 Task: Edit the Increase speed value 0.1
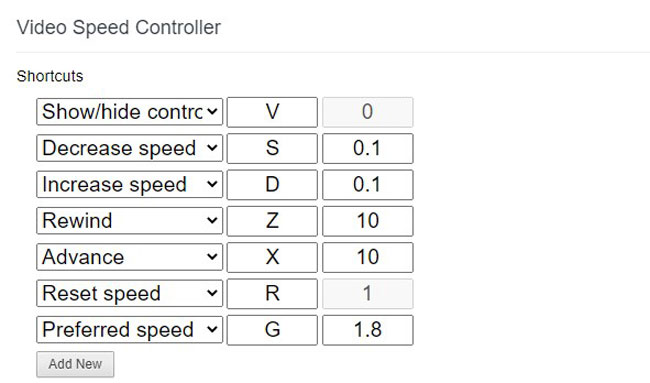coord(368,184)
